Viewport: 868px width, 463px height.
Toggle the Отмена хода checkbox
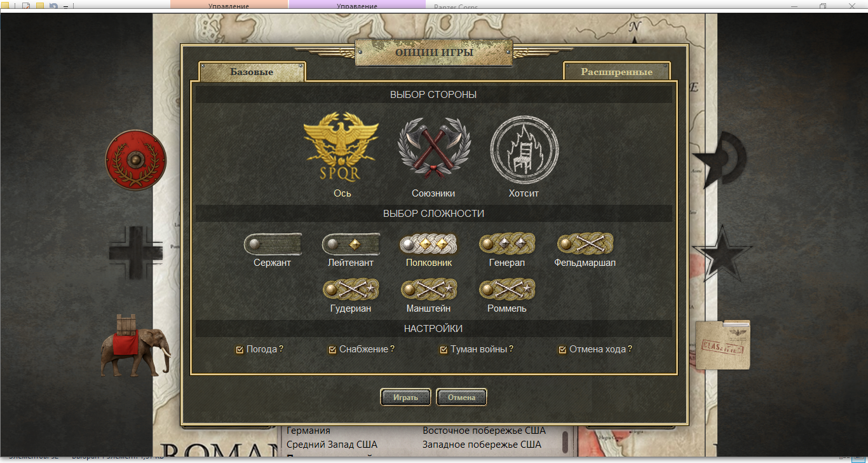pos(562,350)
